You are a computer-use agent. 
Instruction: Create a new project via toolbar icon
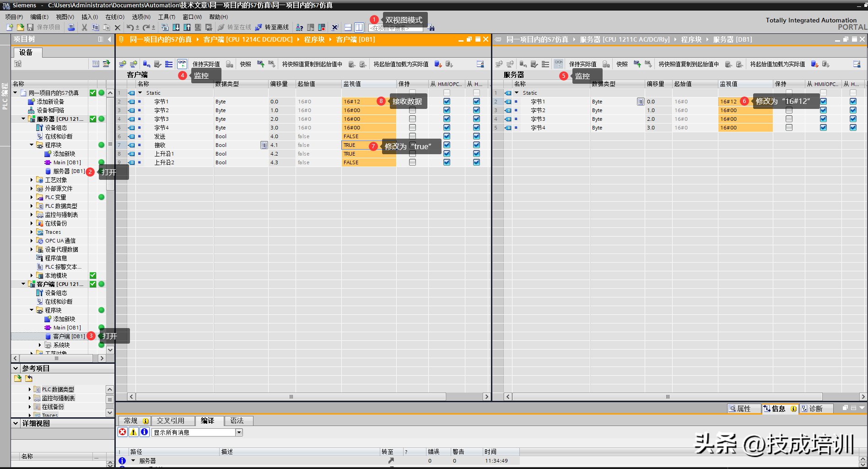[x=10, y=27]
